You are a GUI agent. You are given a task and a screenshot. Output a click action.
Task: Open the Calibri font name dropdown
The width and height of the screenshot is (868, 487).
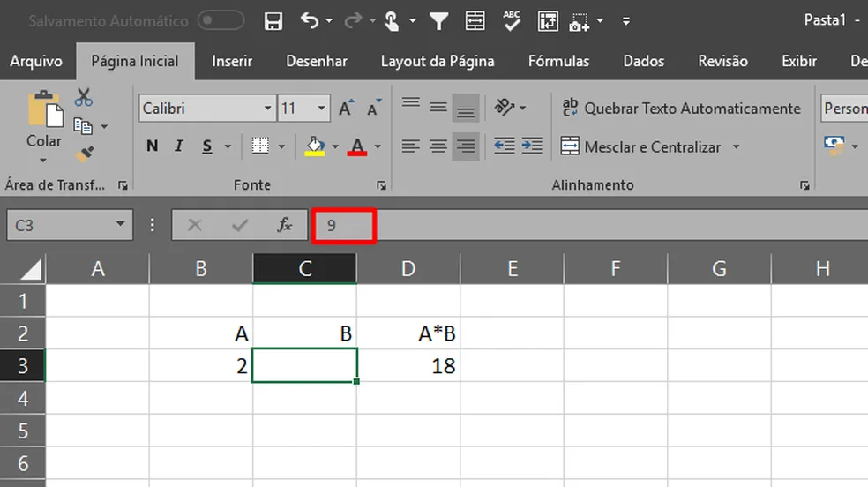[267, 108]
